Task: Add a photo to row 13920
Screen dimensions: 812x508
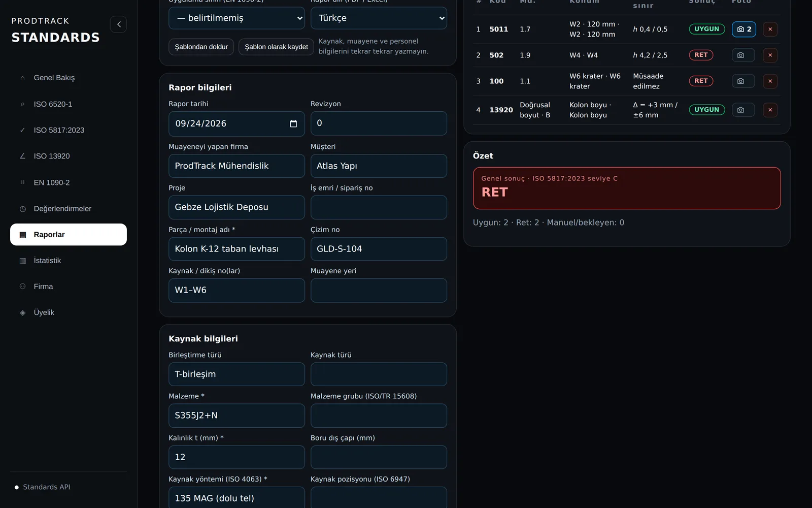Action: pyautogui.click(x=743, y=110)
